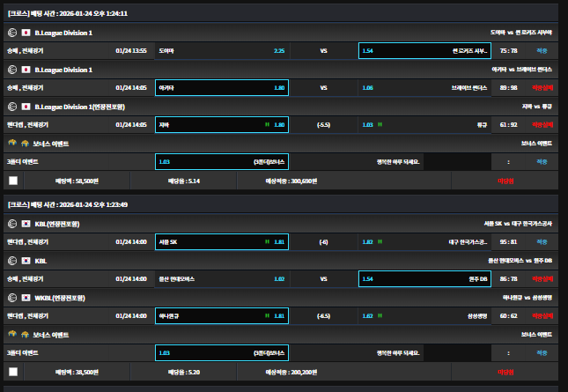Click the basketball icon in 도야마 league row

pos(12,33)
